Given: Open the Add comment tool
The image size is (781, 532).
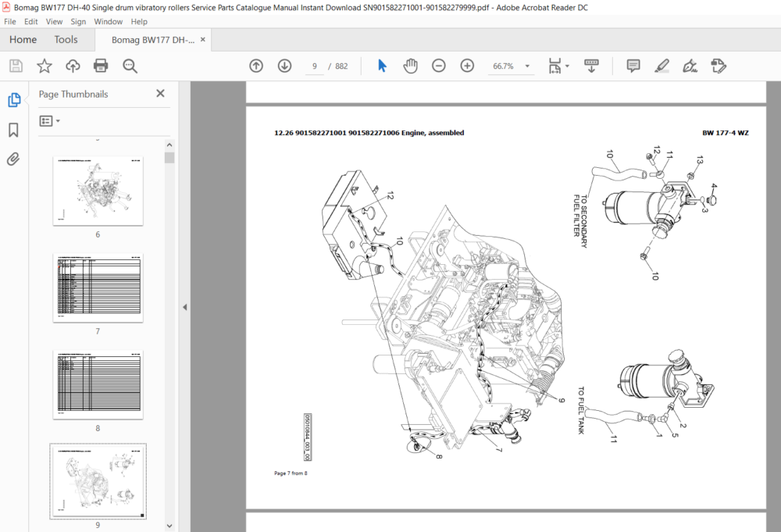Looking at the screenshot, I should click(633, 66).
